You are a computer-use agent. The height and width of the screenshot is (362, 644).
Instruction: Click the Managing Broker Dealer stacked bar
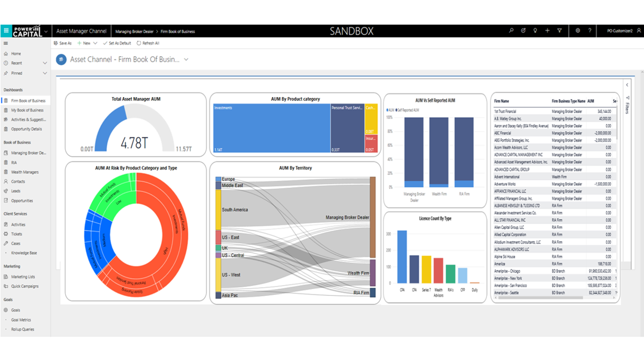pos(414,152)
